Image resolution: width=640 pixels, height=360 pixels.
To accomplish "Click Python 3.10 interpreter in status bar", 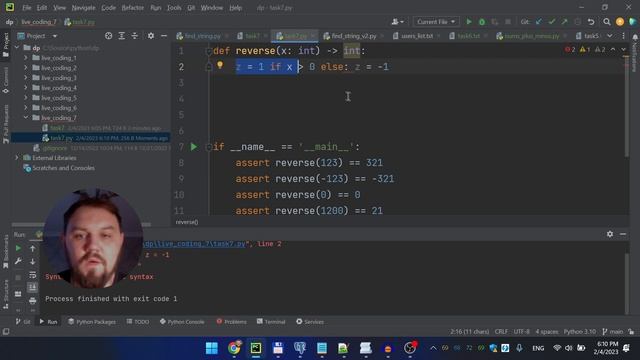I will 580,331.
